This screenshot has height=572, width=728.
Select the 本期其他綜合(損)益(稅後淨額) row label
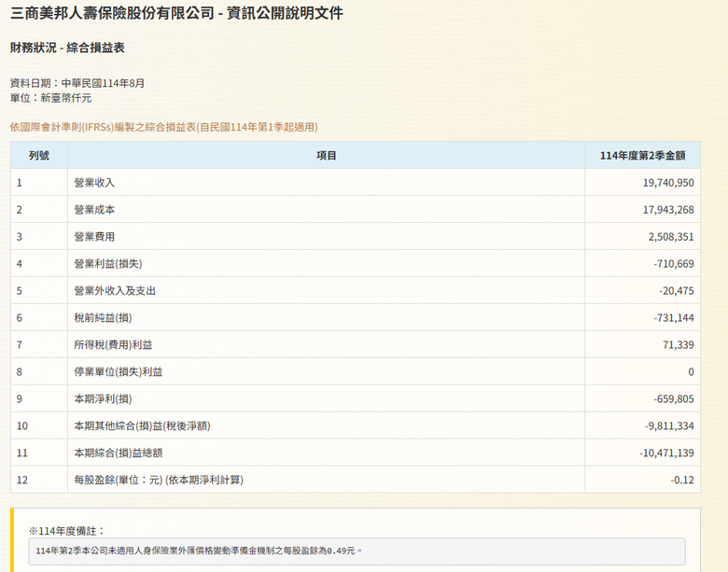click(142, 426)
